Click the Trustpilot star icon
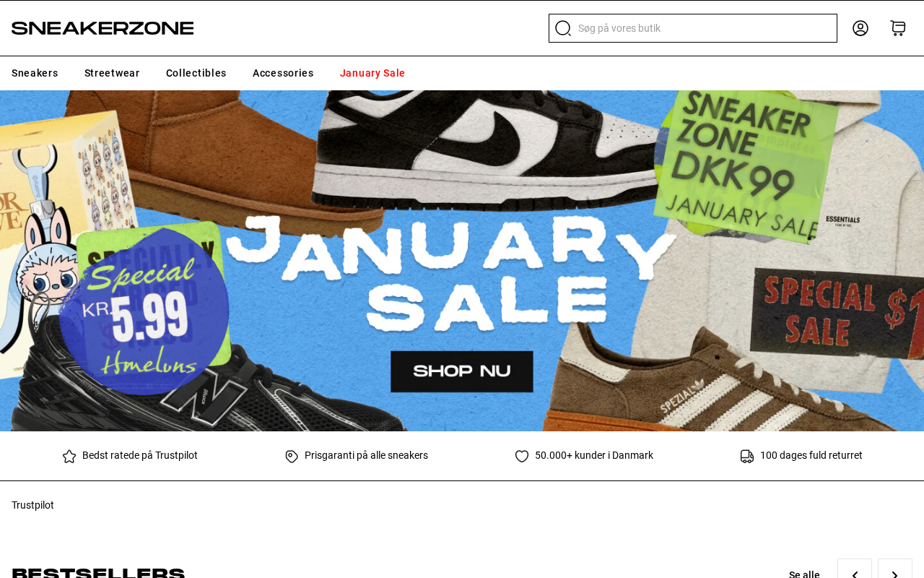The image size is (924, 578). (69, 456)
